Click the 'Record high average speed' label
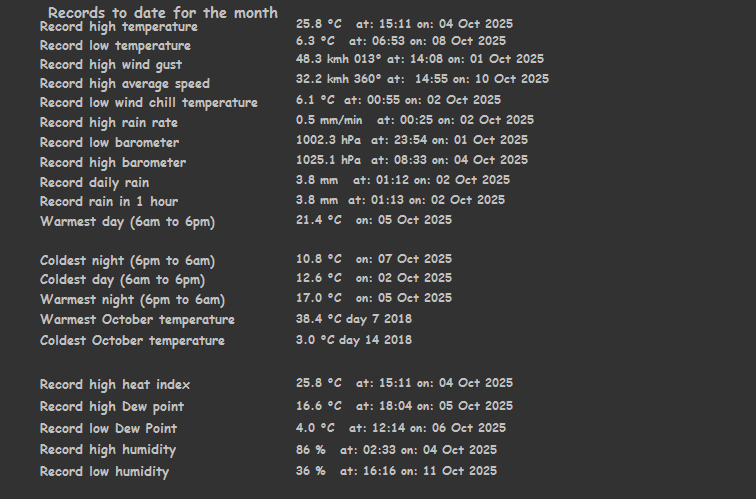 point(125,84)
